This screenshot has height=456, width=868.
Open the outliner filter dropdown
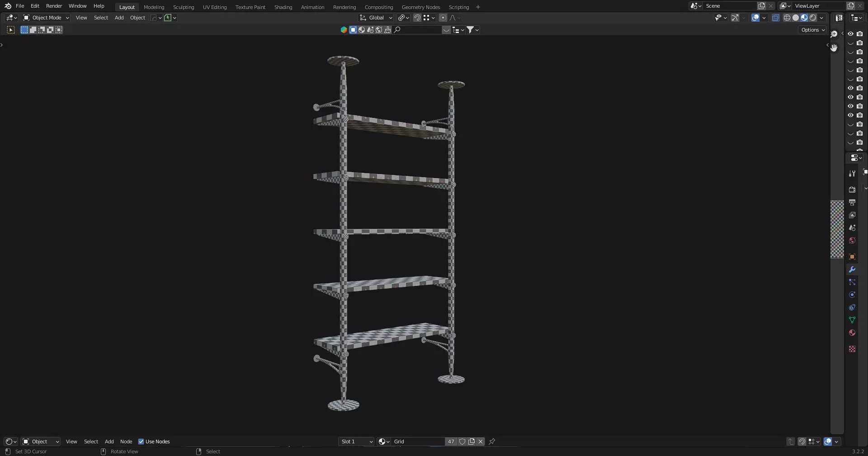point(472,30)
